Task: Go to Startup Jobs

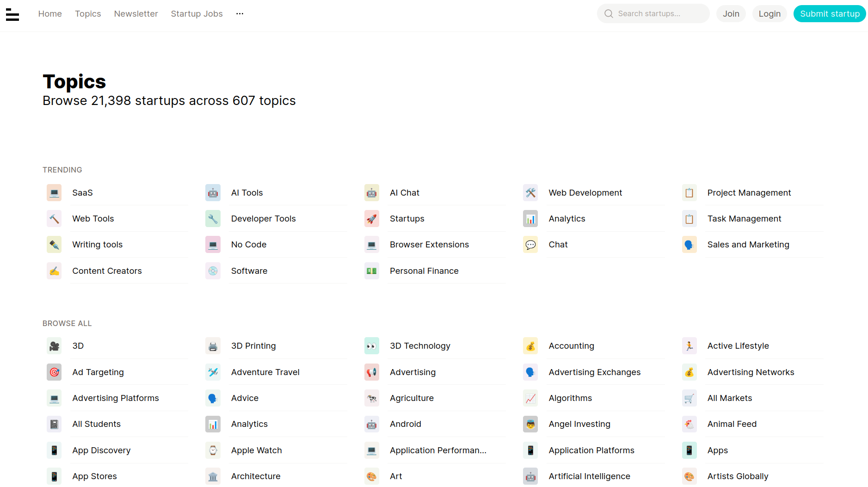Action: (x=197, y=13)
